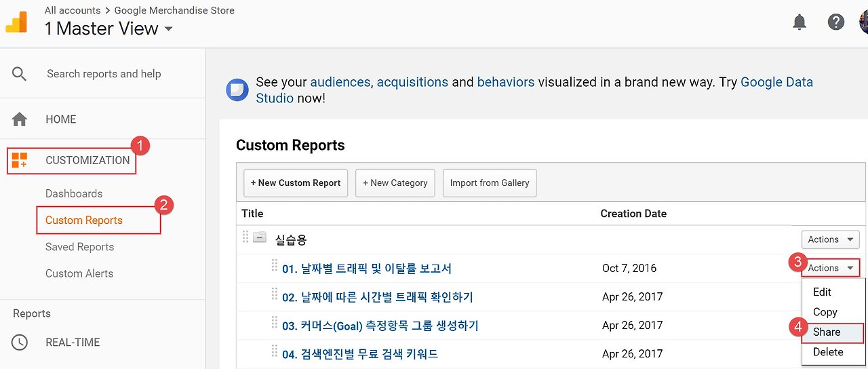Open Actions dropdown for report 01

click(x=831, y=268)
